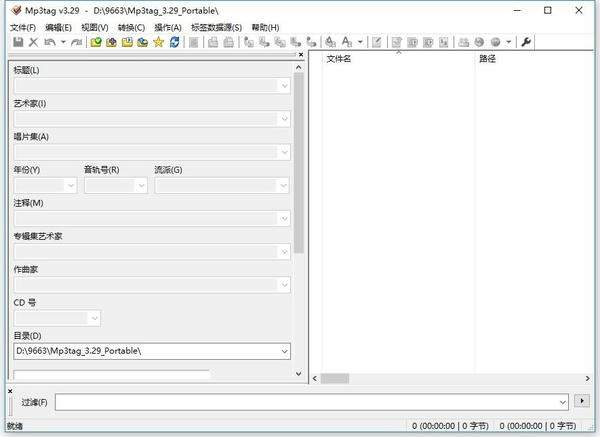Click the Copy tag toolbar icon
The height and width of the screenshot is (437, 600).
(213, 42)
